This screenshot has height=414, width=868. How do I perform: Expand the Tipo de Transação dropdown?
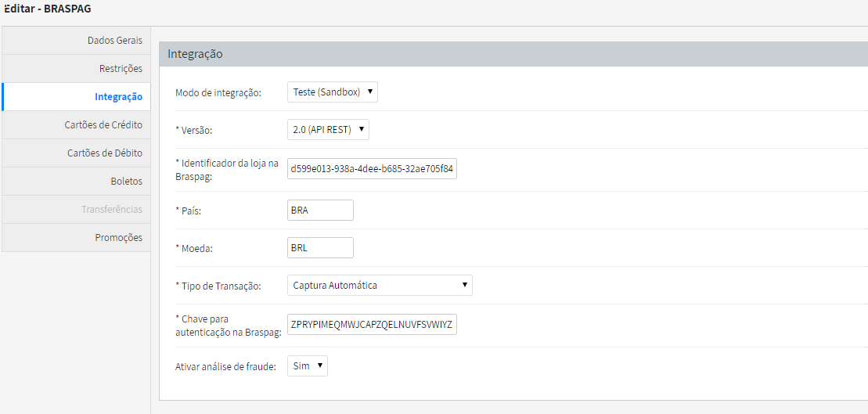(380, 286)
